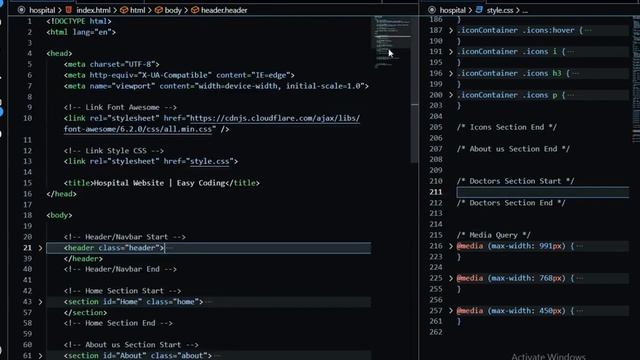Click comment About us Section Start in HTML
This screenshot has height=360, width=640.
(131, 345)
